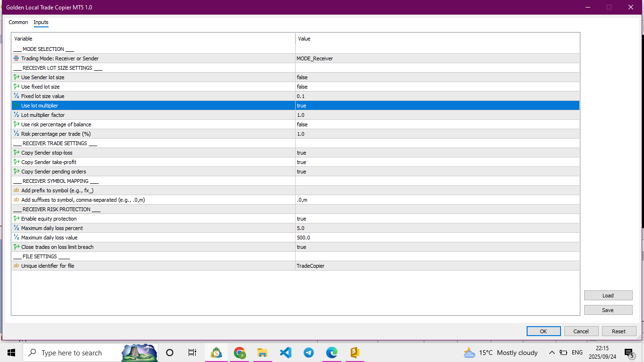Edit Maximum daily loss value 500.0
Screen dimensions: 644x362
(x=438, y=238)
